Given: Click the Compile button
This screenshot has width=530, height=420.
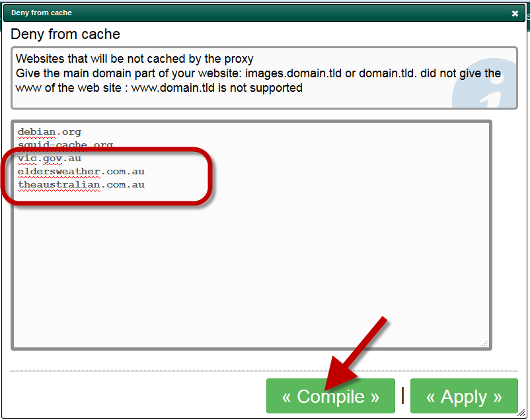Looking at the screenshot, I should 330,396.
